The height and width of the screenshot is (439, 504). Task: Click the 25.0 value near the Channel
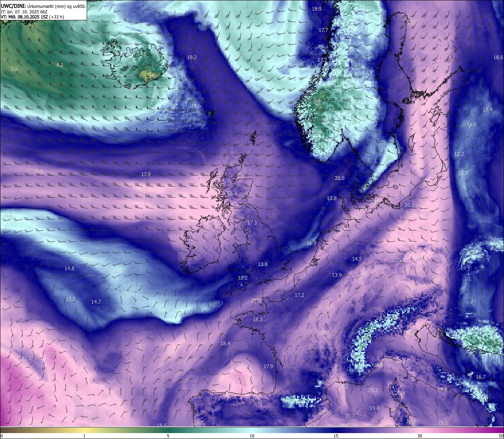[x=256, y=300]
